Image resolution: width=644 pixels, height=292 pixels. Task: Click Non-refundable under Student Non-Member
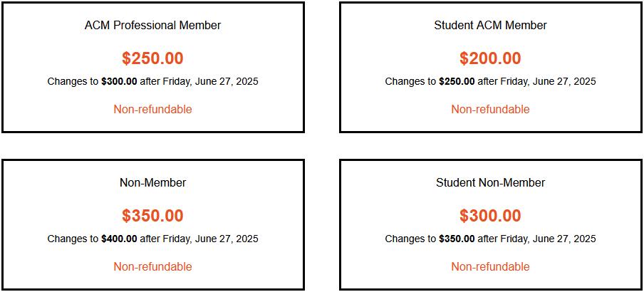click(x=490, y=266)
